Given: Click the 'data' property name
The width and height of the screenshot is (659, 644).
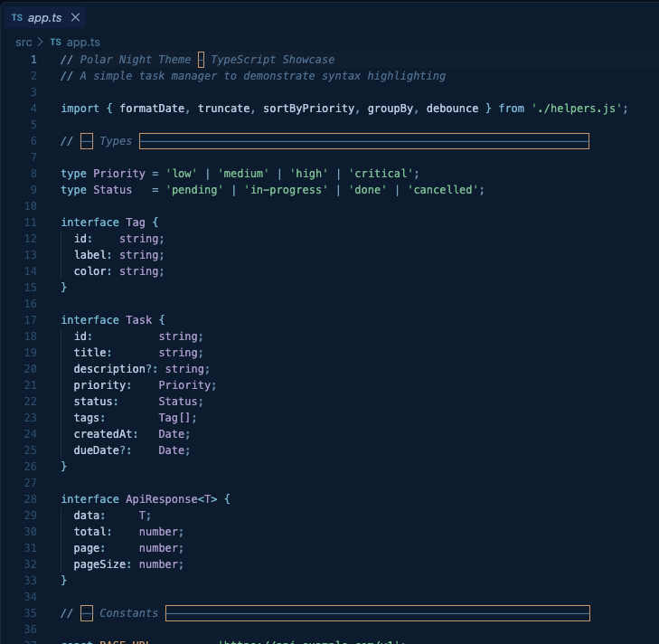Looking at the screenshot, I should 87,516.
